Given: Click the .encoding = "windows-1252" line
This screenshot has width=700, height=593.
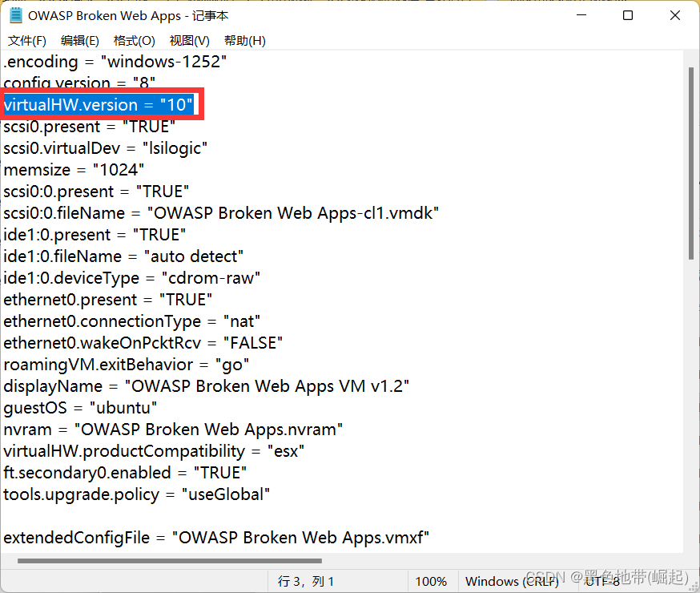Looking at the screenshot, I should tap(115, 62).
